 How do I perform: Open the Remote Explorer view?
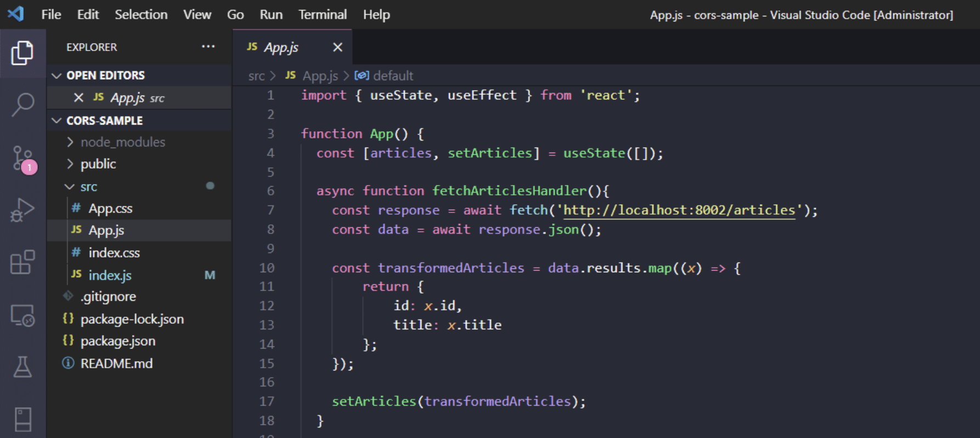[22, 316]
